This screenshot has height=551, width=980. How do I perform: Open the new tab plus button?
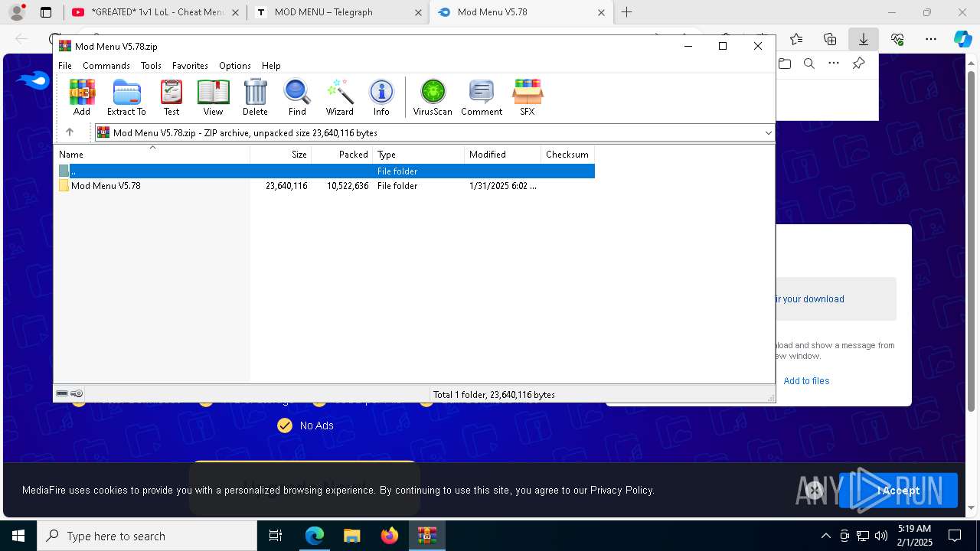pyautogui.click(x=626, y=12)
